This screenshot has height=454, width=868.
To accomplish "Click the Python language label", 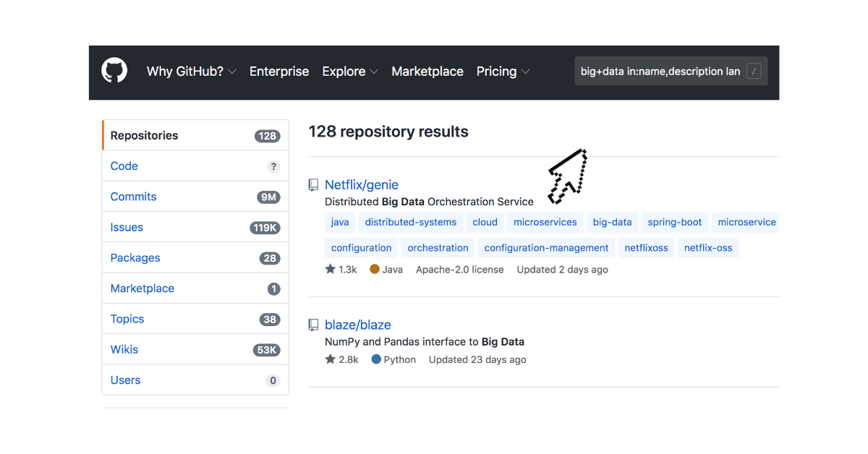I will click(x=400, y=360).
